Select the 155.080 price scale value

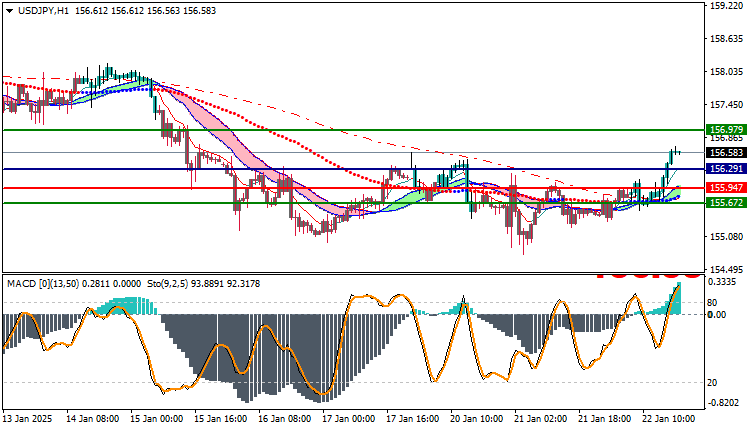click(x=727, y=237)
